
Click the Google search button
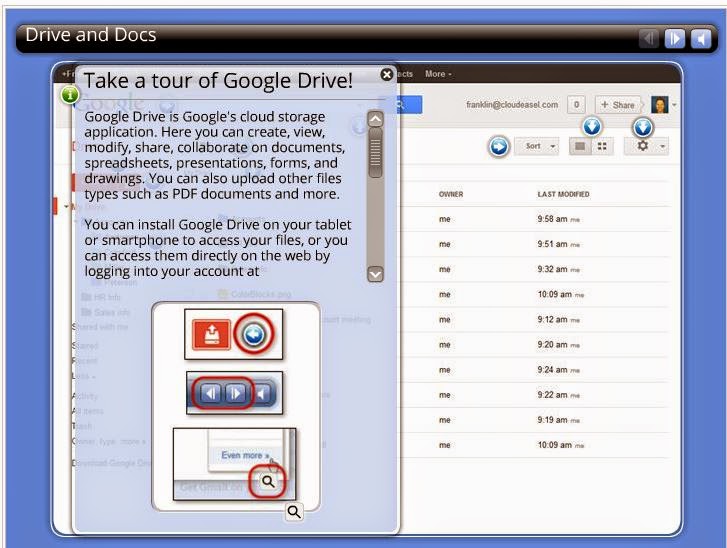click(x=402, y=104)
